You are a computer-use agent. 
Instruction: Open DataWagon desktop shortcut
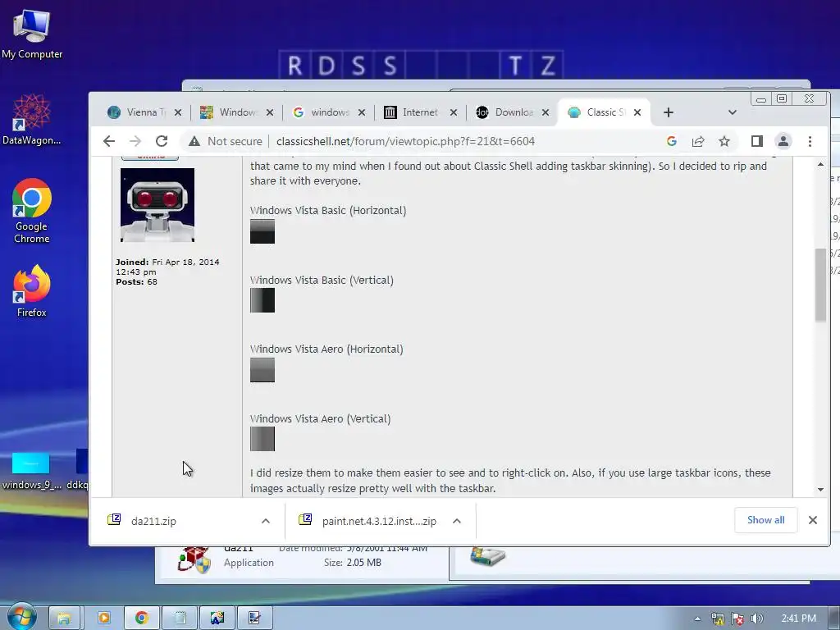tap(32, 120)
